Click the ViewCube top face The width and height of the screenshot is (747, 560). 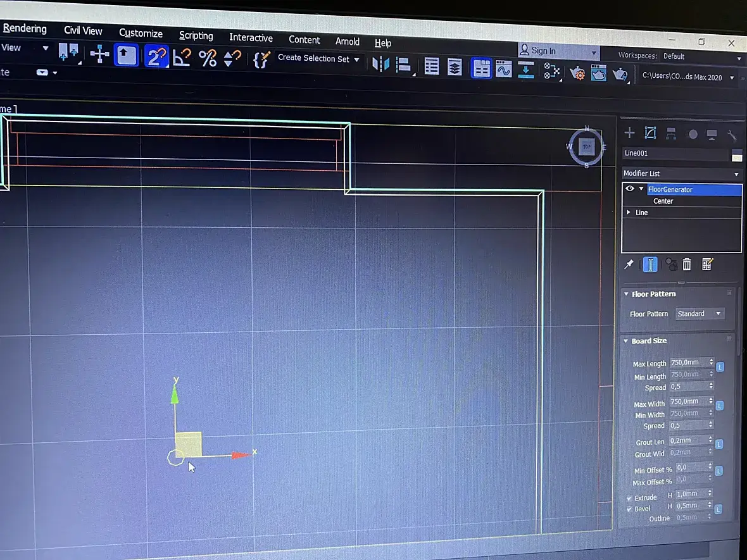(x=586, y=147)
